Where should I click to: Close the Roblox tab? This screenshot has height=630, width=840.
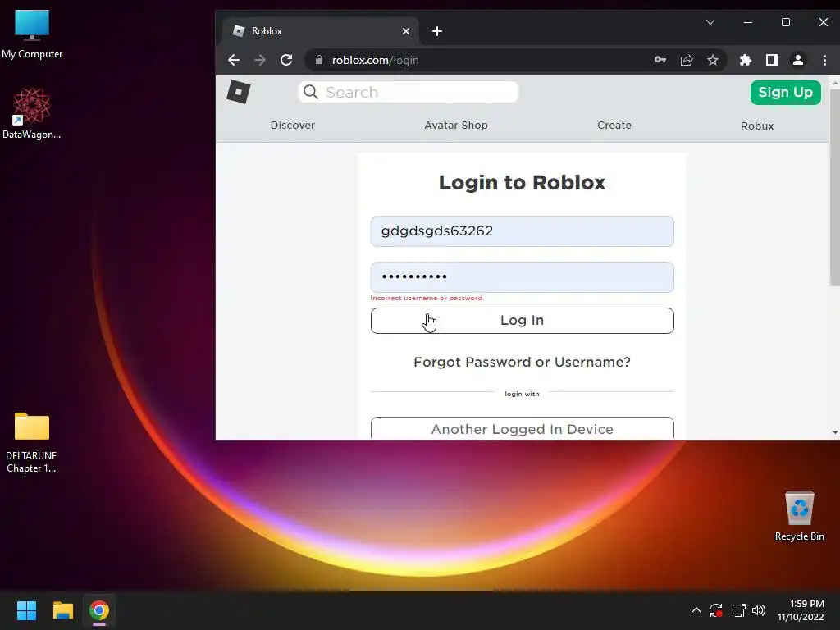405,31
